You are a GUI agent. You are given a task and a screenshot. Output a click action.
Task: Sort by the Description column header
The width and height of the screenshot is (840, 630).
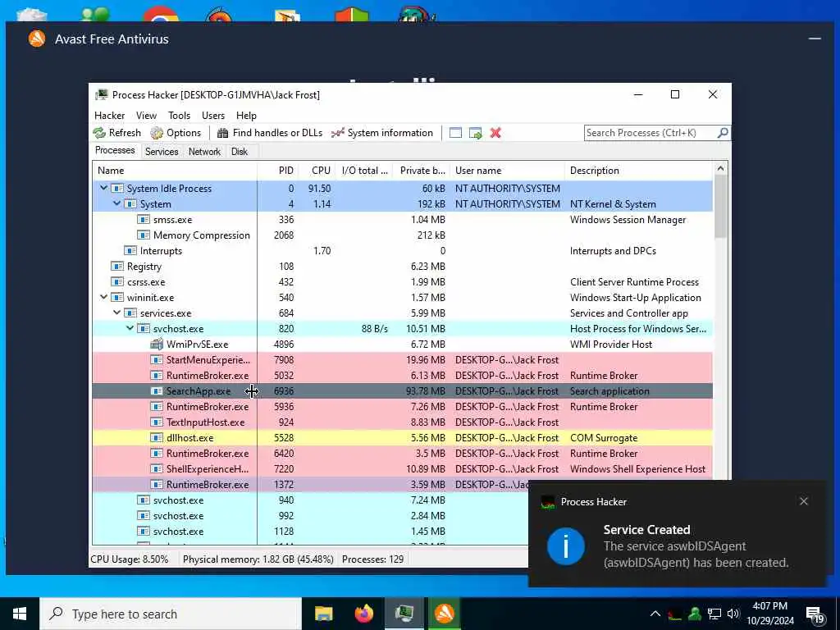click(x=639, y=171)
